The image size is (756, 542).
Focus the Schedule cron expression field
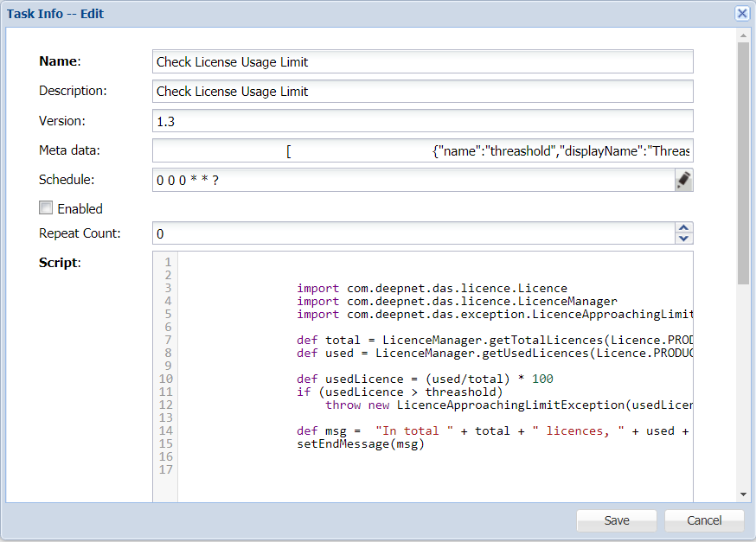pyautogui.click(x=413, y=180)
